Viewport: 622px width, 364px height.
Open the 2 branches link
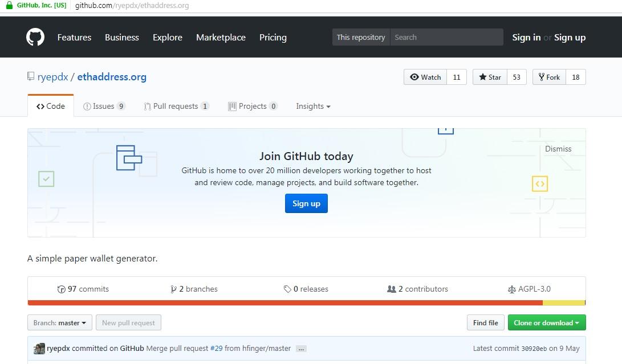[x=194, y=289]
